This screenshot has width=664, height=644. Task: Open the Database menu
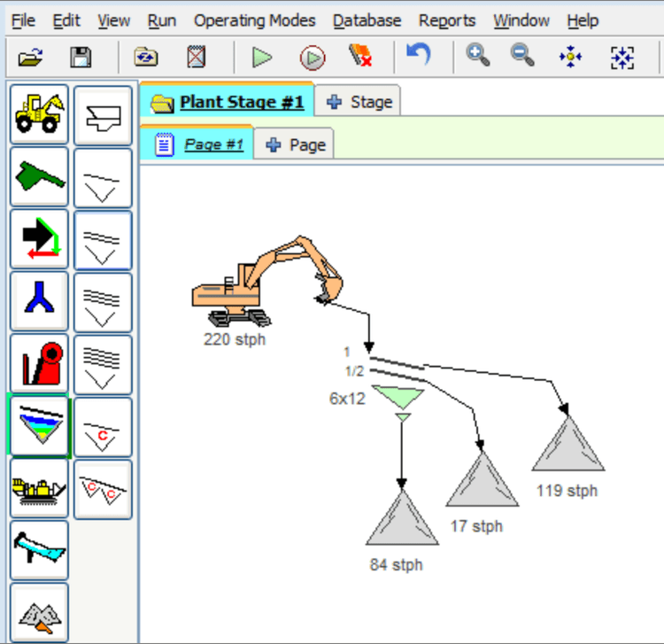tap(367, 20)
